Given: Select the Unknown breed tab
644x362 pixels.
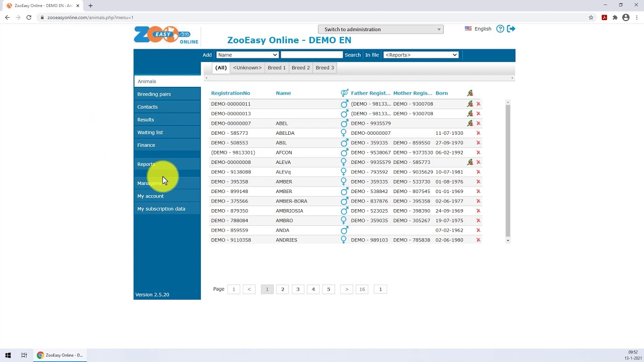Looking at the screenshot, I should click(247, 67).
